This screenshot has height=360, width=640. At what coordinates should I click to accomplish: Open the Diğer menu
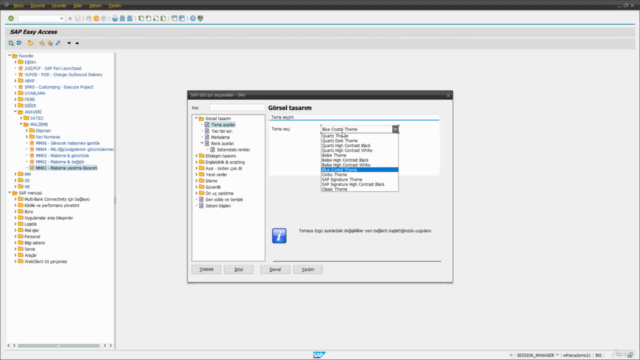pos(78,6)
